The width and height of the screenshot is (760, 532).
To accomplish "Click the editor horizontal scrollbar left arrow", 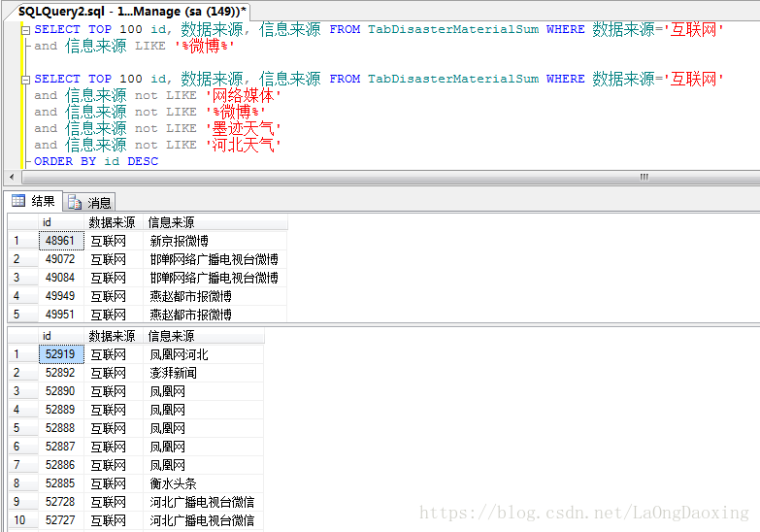I will [x=12, y=177].
